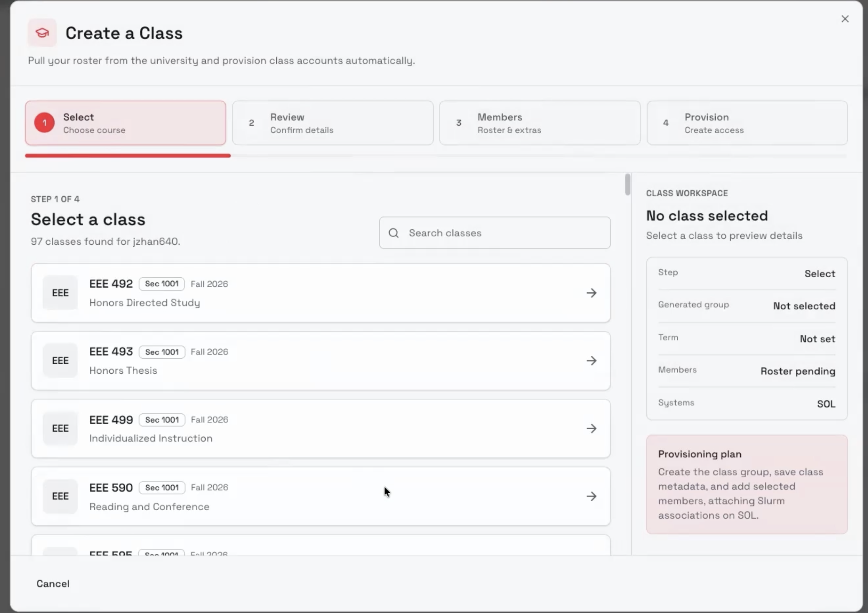Click Sec 1001 tag on EEE 492
The height and width of the screenshot is (613, 868).
coord(162,284)
